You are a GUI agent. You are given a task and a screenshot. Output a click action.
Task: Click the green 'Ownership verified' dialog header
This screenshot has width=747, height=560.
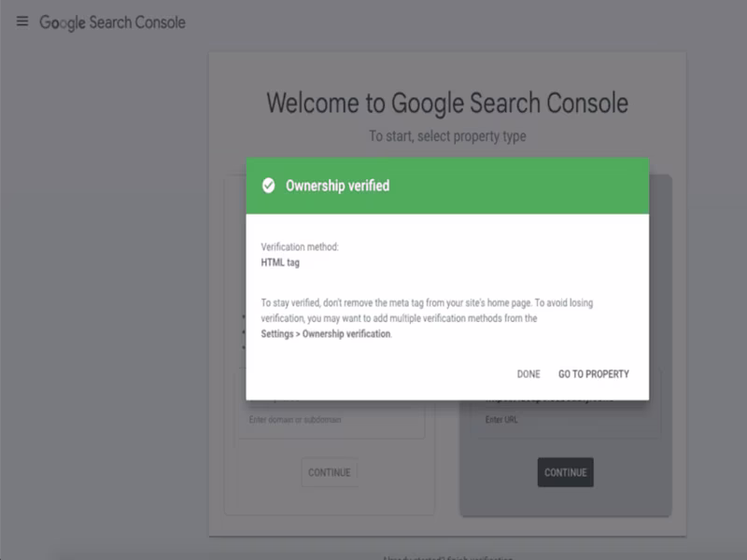[448, 184]
